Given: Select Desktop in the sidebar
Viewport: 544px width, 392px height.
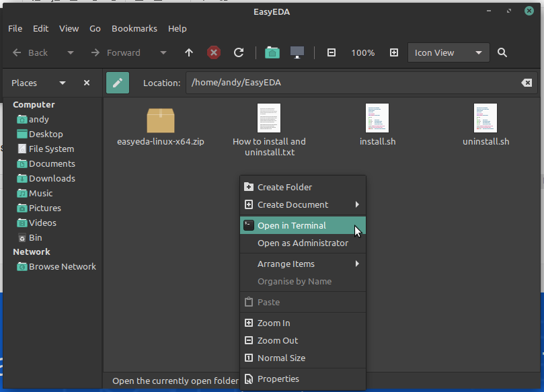Looking at the screenshot, I should (40, 134).
